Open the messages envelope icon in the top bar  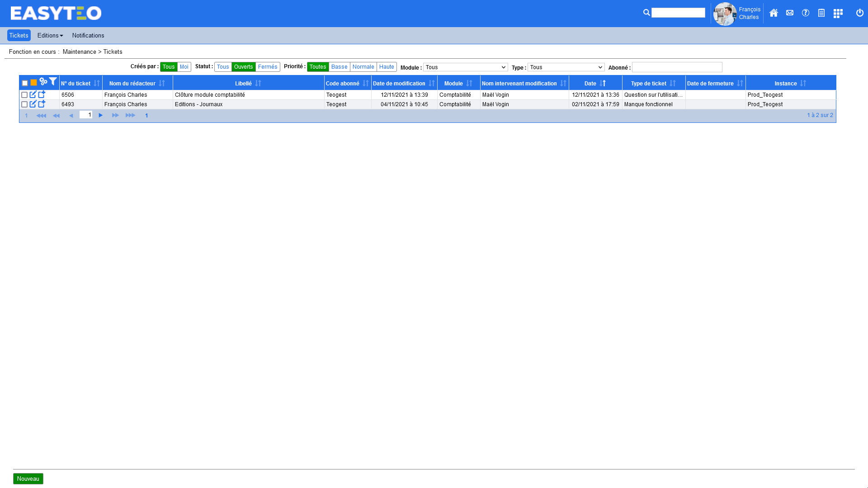click(789, 13)
